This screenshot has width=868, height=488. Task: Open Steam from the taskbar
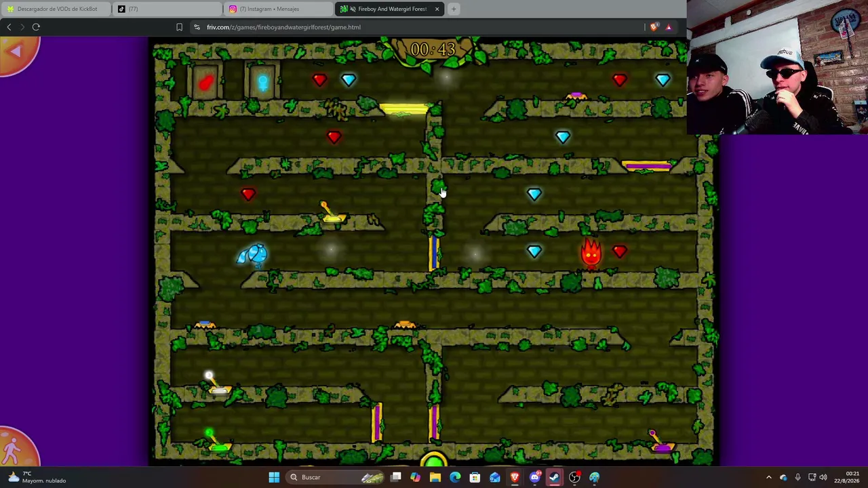555,477
